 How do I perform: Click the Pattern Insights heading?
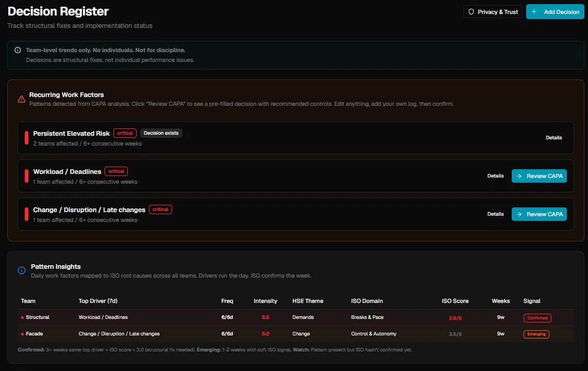tap(56, 267)
